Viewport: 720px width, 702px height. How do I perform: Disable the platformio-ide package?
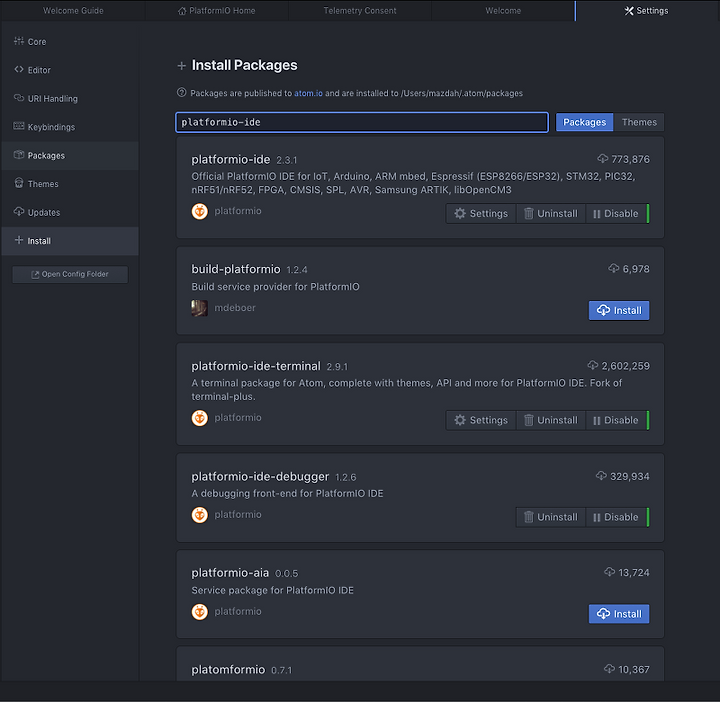[616, 213]
